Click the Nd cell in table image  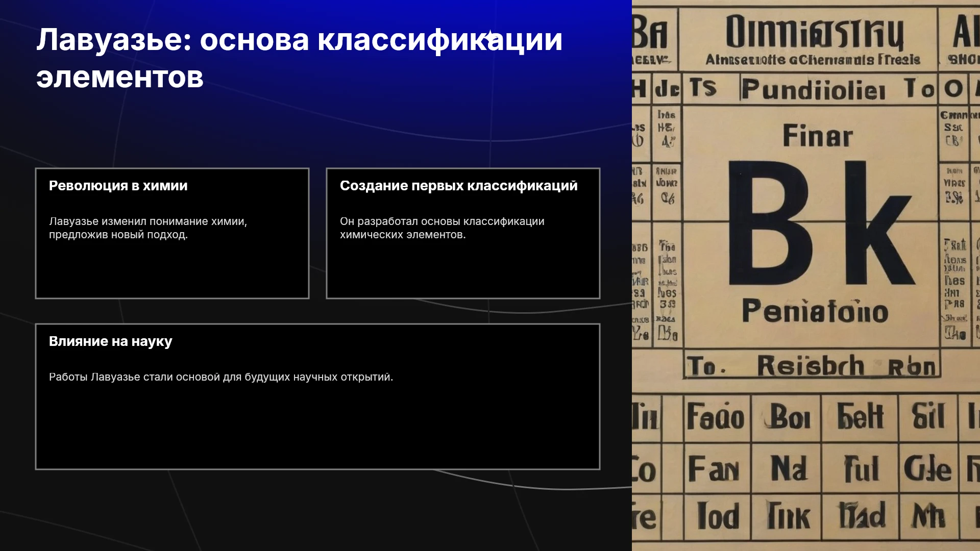pos(789,468)
